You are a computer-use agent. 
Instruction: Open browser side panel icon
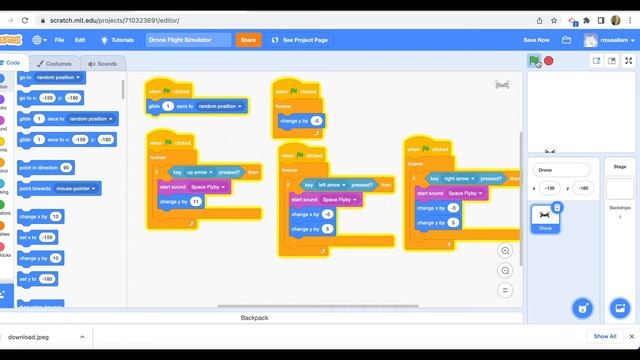pos(601,20)
